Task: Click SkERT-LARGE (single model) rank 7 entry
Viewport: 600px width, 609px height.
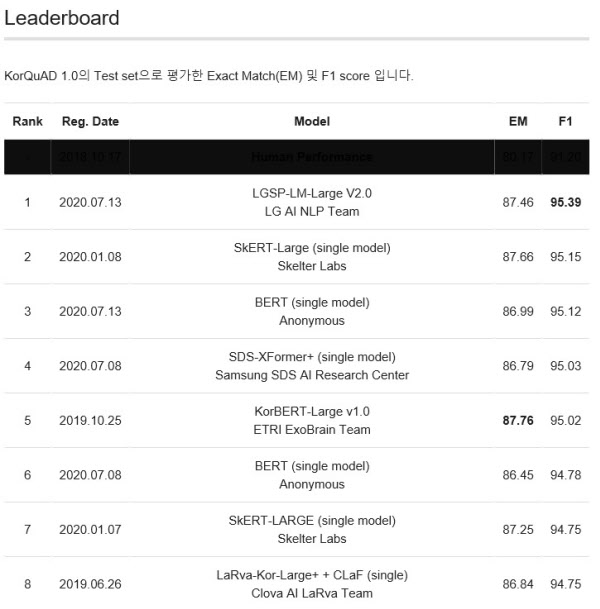Action: (x=312, y=520)
